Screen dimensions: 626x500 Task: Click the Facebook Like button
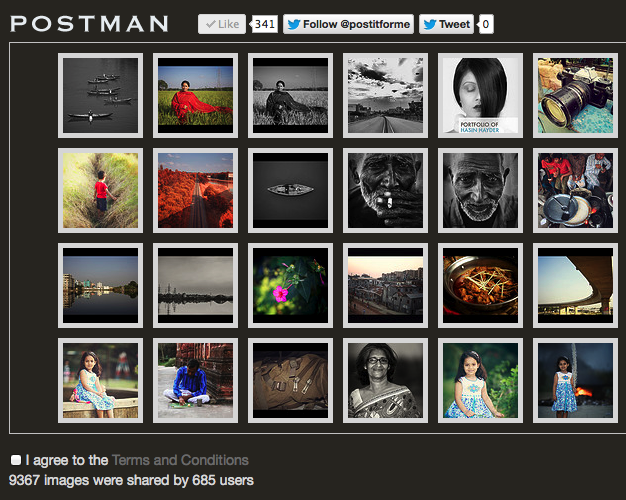pos(222,24)
